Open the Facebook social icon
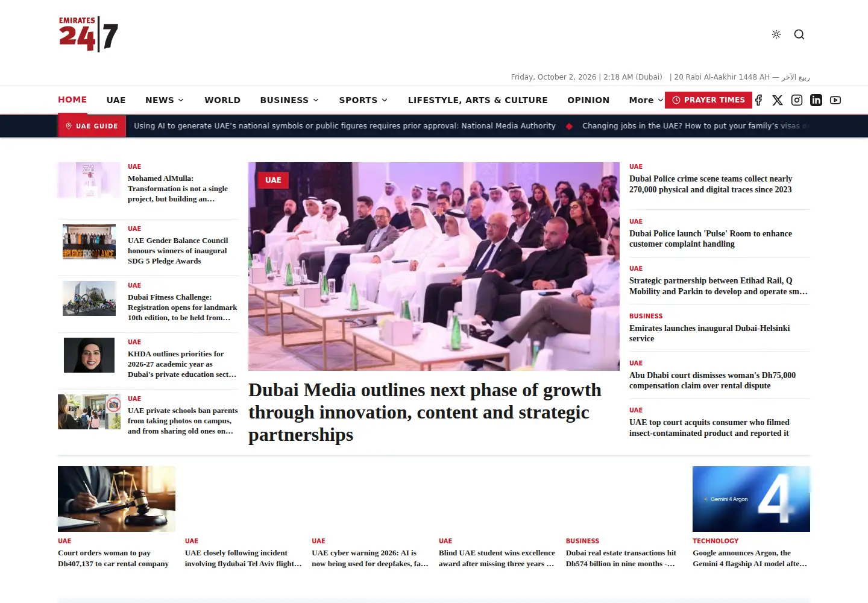Viewport: 868px width, 603px height. click(x=759, y=100)
